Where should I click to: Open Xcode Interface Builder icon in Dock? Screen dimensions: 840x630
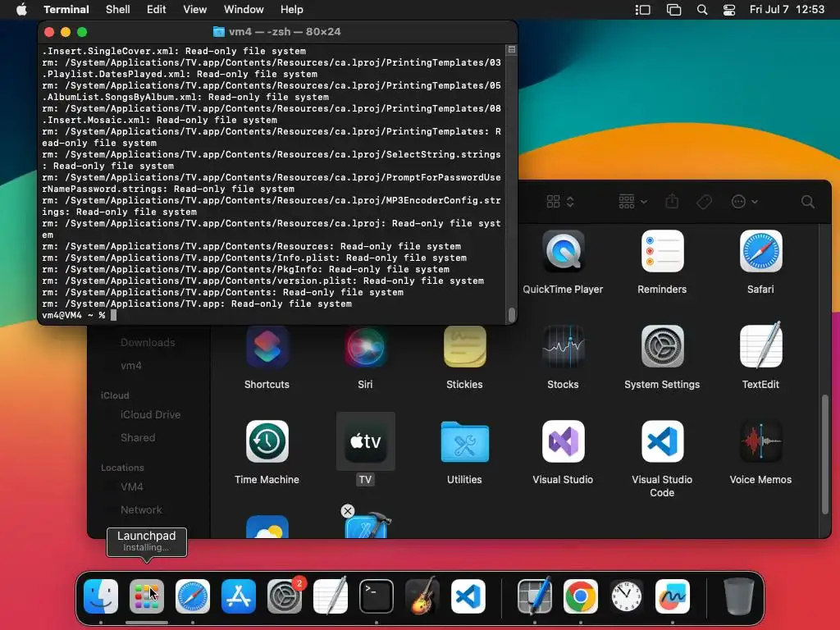(x=535, y=596)
